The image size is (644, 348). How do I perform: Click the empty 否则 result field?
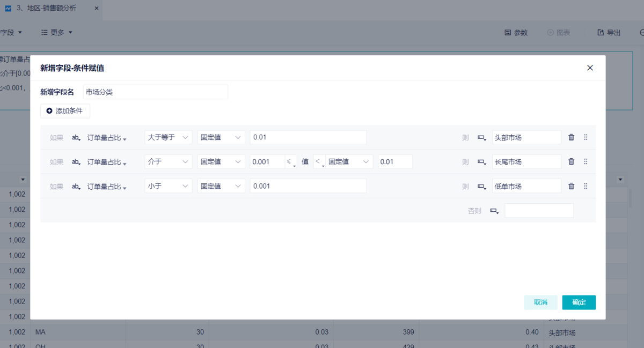[539, 211]
